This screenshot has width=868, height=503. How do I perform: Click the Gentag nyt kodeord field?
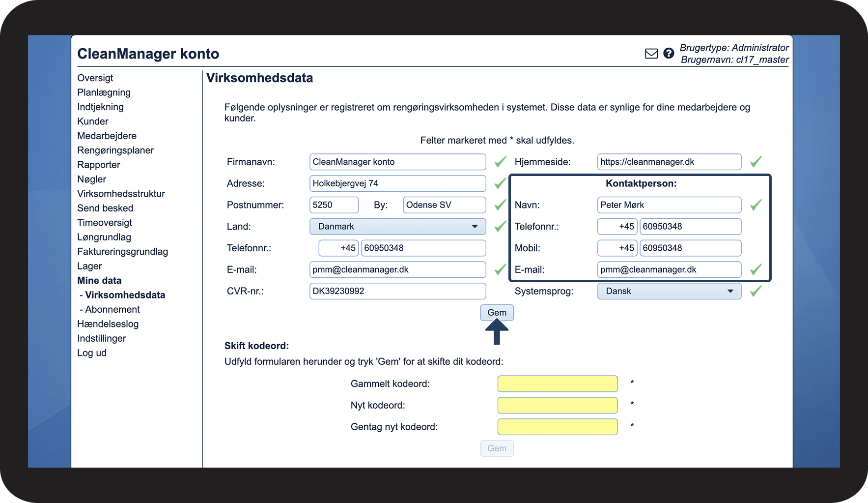click(x=558, y=427)
